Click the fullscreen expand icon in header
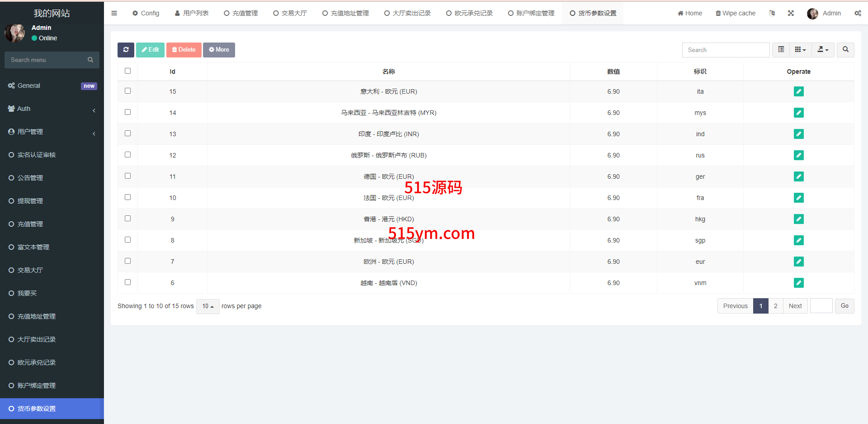 click(x=791, y=14)
